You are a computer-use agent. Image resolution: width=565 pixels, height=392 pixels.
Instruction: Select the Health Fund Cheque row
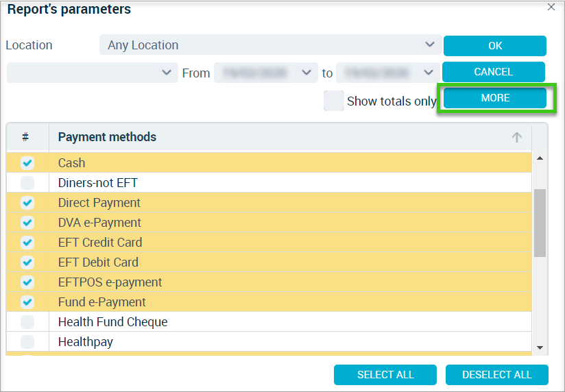[x=269, y=321]
